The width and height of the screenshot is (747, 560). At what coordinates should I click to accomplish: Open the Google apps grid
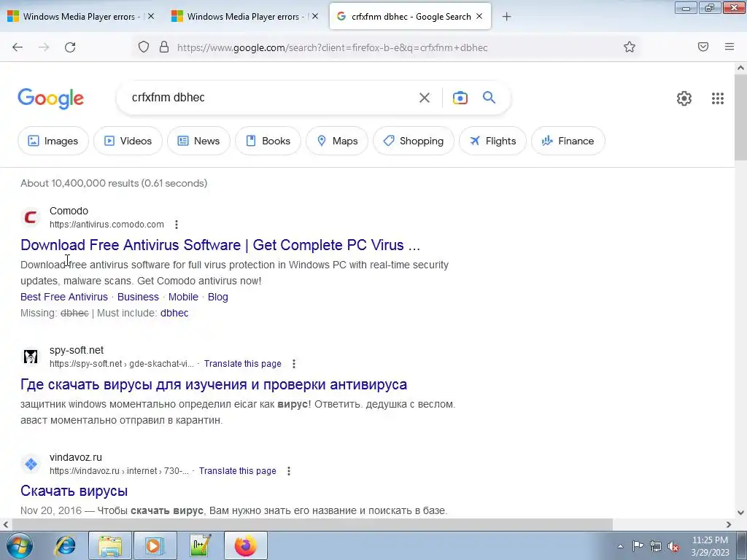point(718,98)
